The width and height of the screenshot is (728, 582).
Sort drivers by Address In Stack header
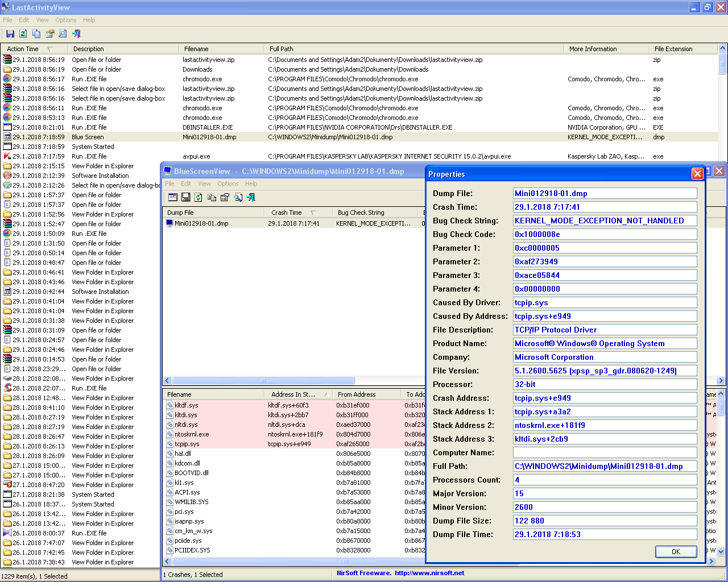[x=293, y=394]
